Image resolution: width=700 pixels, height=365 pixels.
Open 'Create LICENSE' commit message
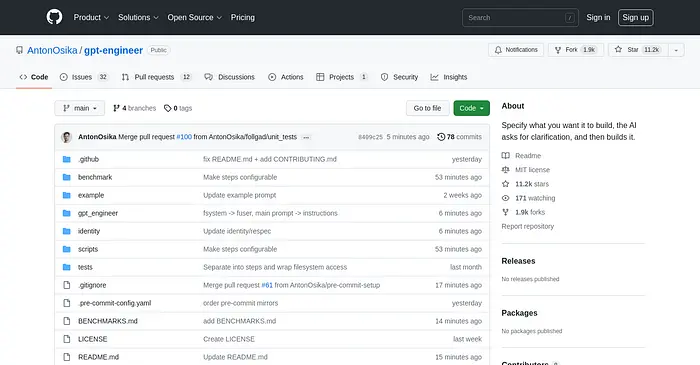point(229,339)
